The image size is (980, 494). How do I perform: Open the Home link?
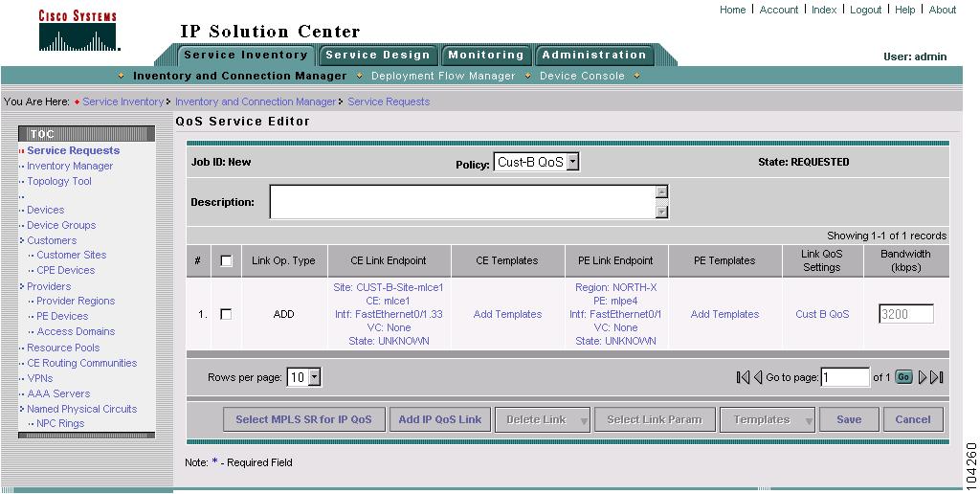click(732, 10)
